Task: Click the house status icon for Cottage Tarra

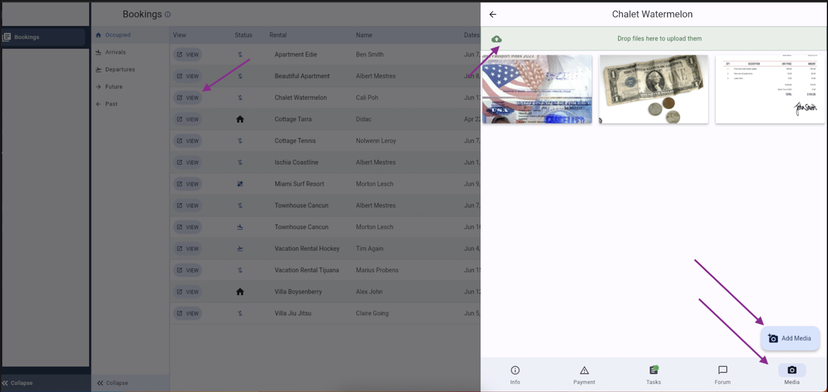Action: (x=240, y=119)
